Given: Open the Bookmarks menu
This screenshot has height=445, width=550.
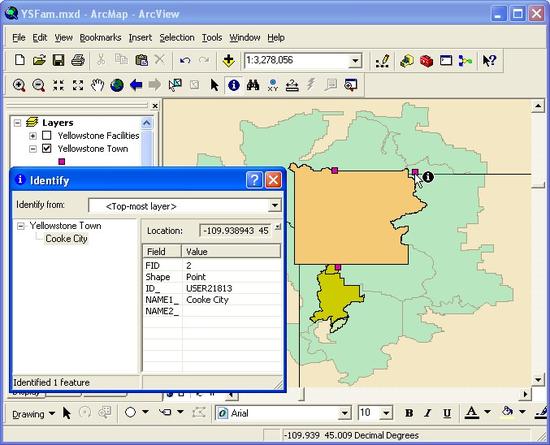Looking at the screenshot, I should pyautogui.click(x=100, y=38).
